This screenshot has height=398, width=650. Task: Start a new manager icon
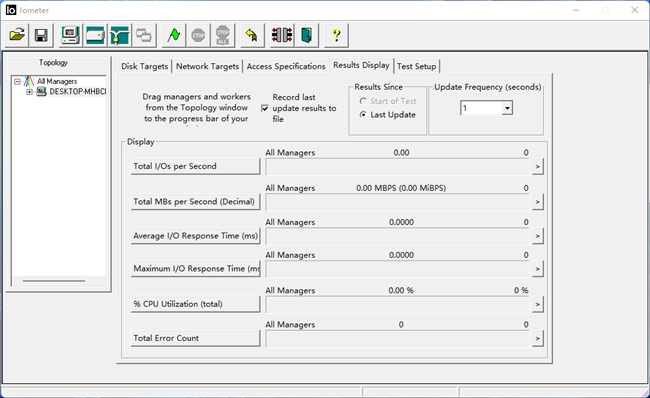(70, 35)
